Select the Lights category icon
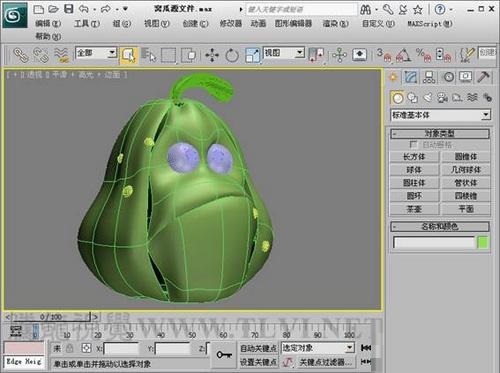 (x=428, y=98)
